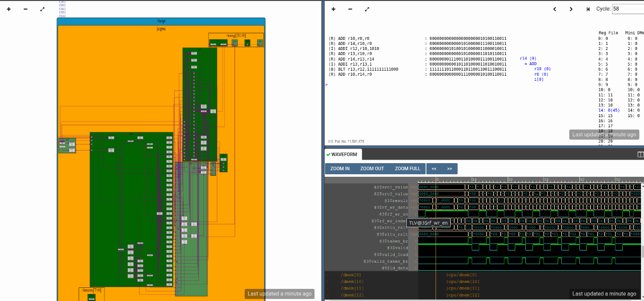Viewport: 644px width, 301px height.
Task: Jump to first cycle with skip-to-start icon
Action: pos(587,9)
